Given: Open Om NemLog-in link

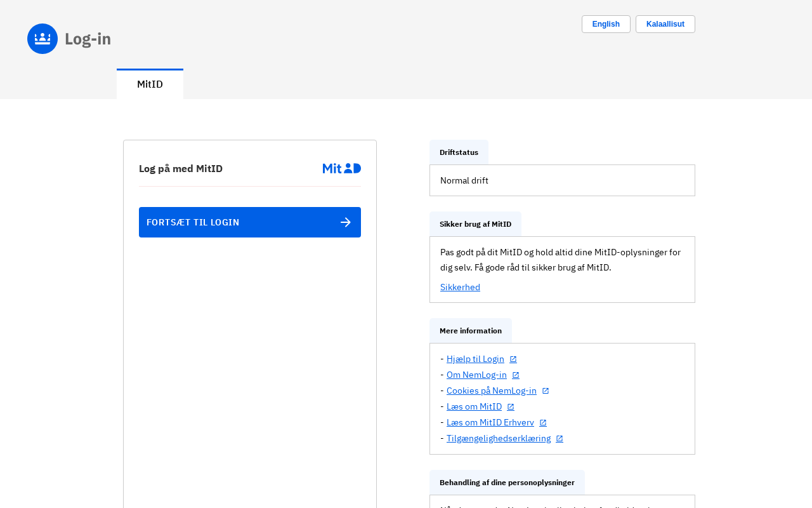Looking at the screenshot, I should (x=476, y=375).
